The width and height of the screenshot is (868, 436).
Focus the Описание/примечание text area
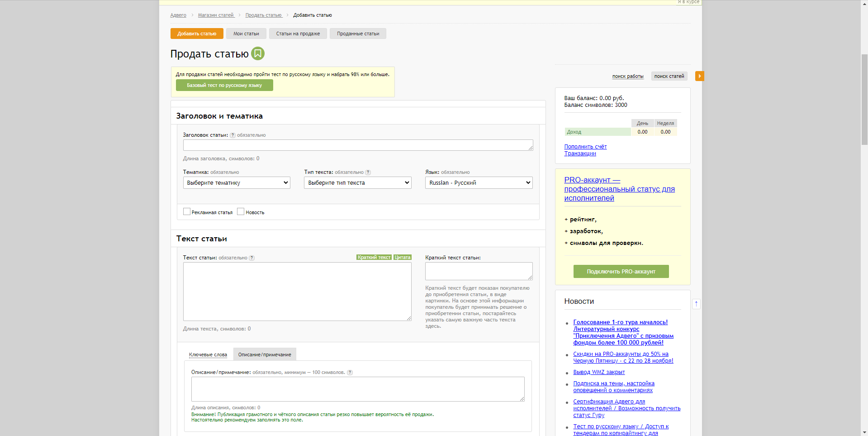point(358,389)
